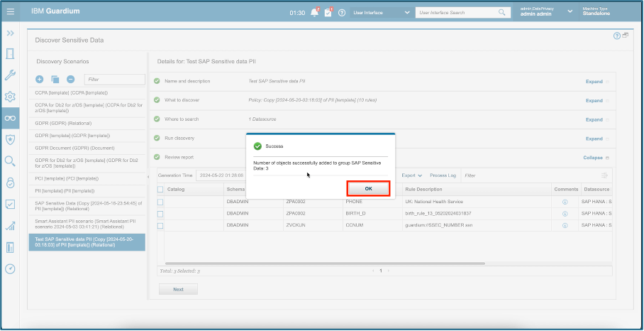Open table column settings icon right of Filter
Viewport: 644px width, 331px height.
pos(604,175)
